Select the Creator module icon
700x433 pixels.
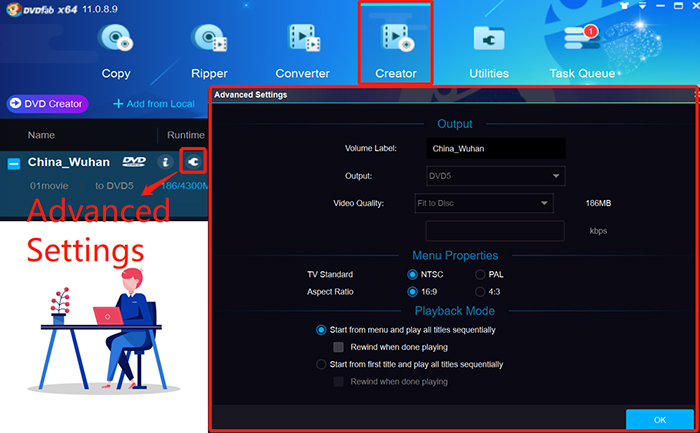(396, 39)
